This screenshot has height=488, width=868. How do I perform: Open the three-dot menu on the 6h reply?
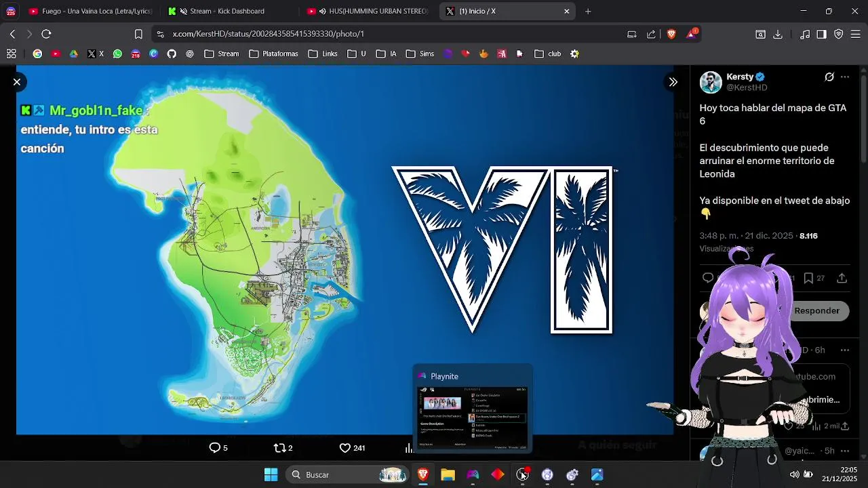pyautogui.click(x=845, y=350)
